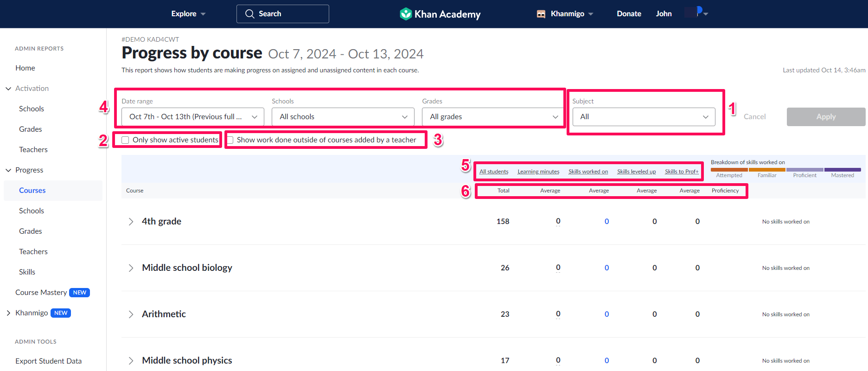Open the All grades dropdown
The height and width of the screenshot is (371, 868).
(x=493, y=117)
